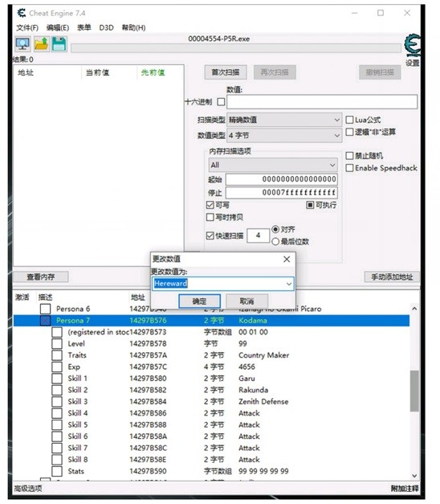This screenshot has height=504, width=440.
Task: Click the fast scan alignment field showing 4
Action: [259, 236]
